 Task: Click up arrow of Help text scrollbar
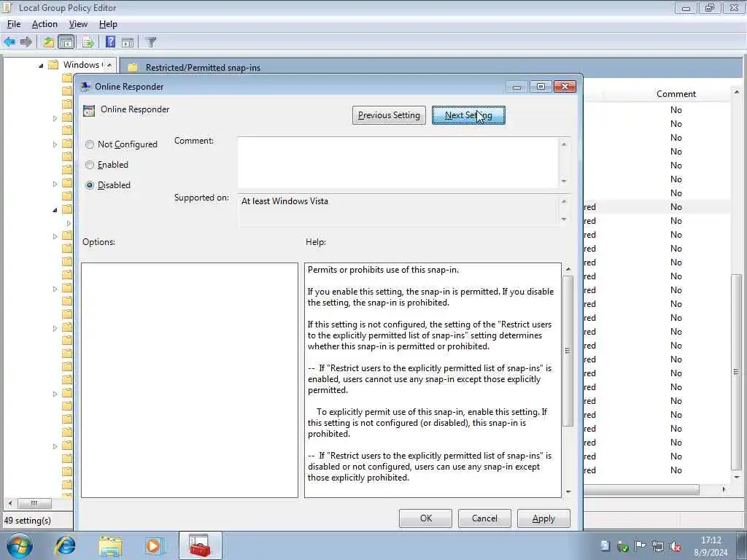click(568, 269)
